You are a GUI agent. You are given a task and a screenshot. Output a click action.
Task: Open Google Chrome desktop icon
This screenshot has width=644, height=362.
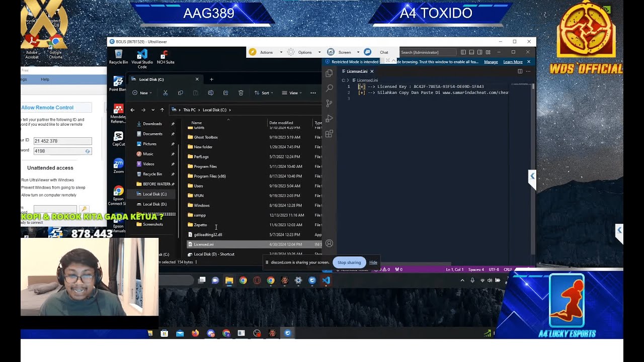[56, 48]
